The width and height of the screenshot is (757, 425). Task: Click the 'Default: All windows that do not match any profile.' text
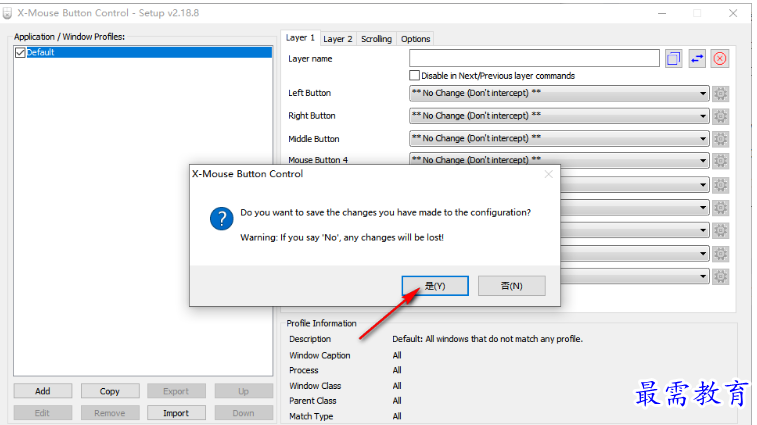coord(487,339)
